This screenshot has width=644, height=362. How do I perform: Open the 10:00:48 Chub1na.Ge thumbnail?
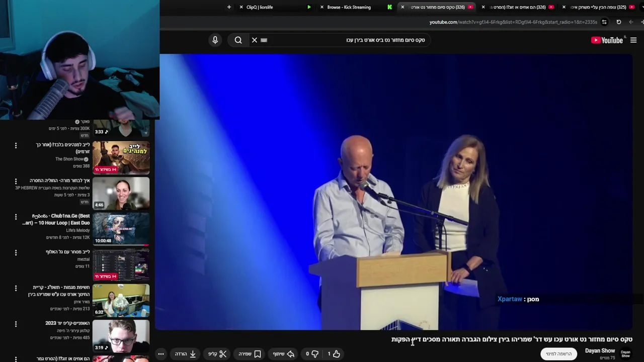click(121, 229)
